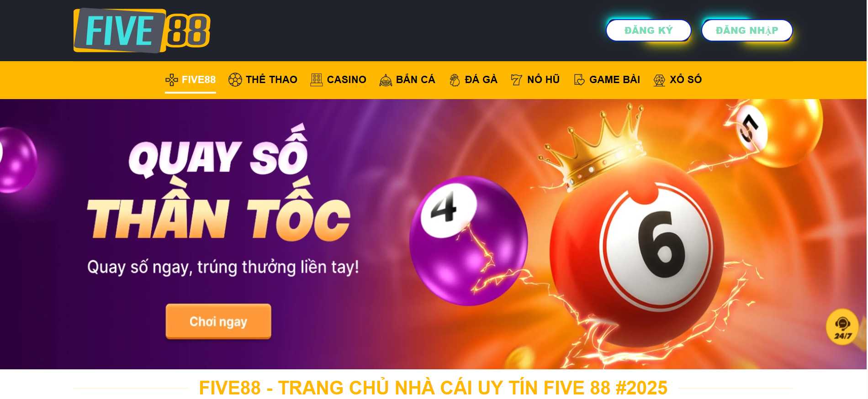Click the rooster icon for Đá Gà

(x=455, y=80)
